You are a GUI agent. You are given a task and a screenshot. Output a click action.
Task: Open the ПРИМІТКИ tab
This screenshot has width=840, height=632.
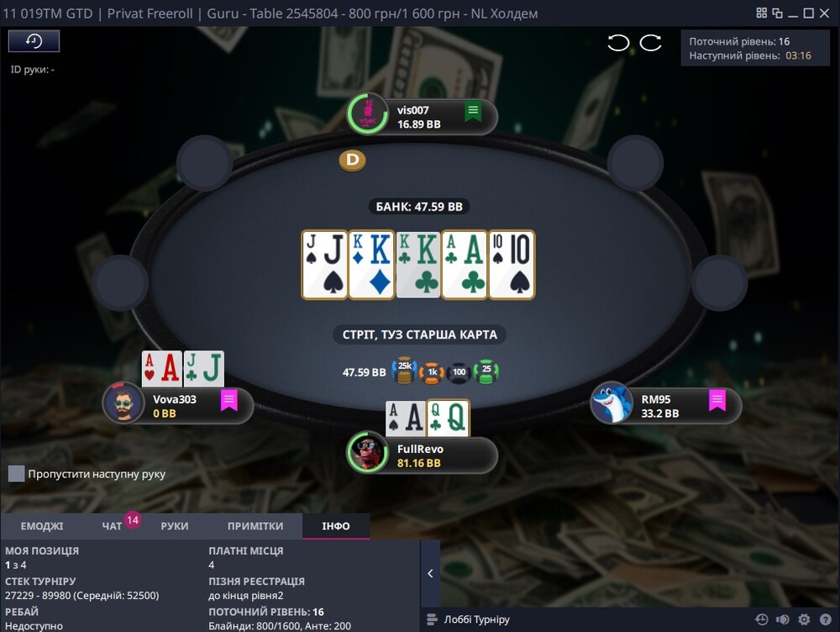click(255, 526)
